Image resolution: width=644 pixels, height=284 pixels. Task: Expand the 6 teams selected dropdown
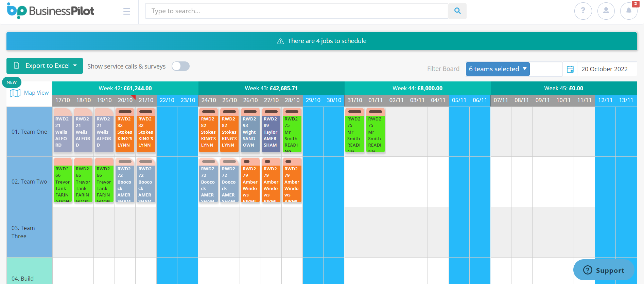pyautogui.click(x=497, y=69)
